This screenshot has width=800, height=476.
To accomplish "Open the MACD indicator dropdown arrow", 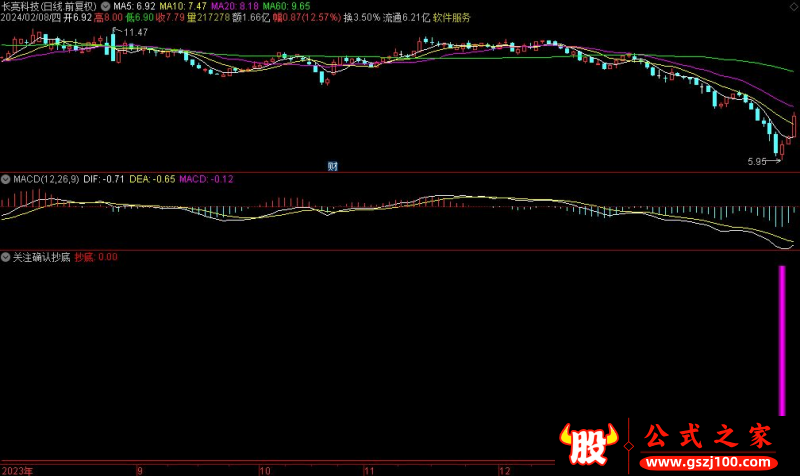I will [x=6, y=179].
